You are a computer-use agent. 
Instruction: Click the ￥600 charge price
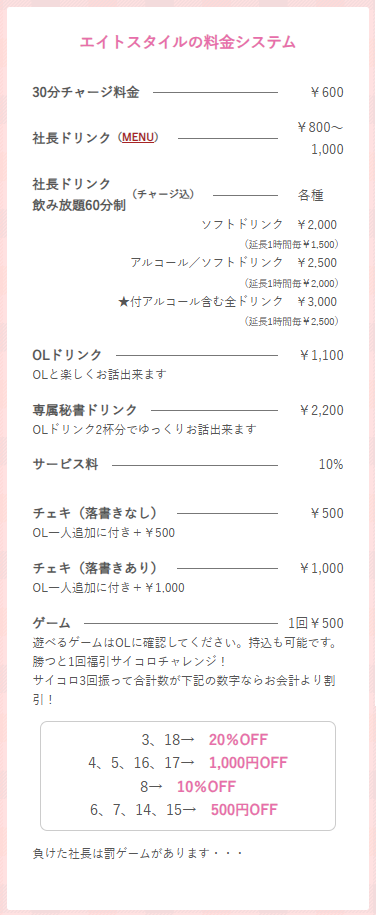[326, 92]
